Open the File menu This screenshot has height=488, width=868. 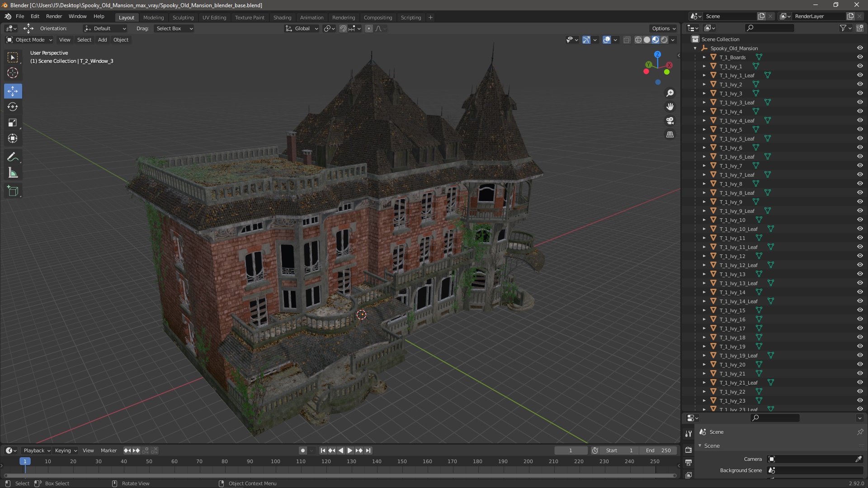[20, 16]
